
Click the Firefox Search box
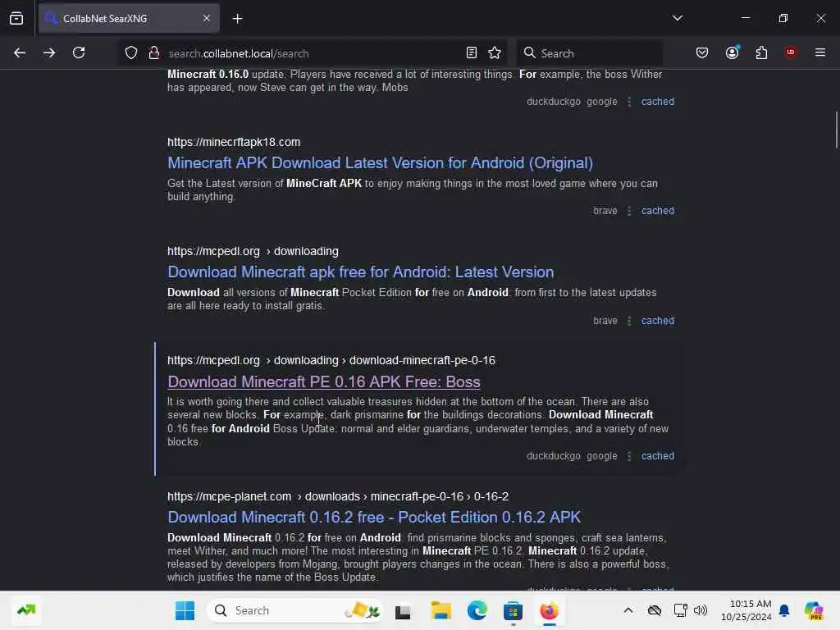(x=589, y=53)
